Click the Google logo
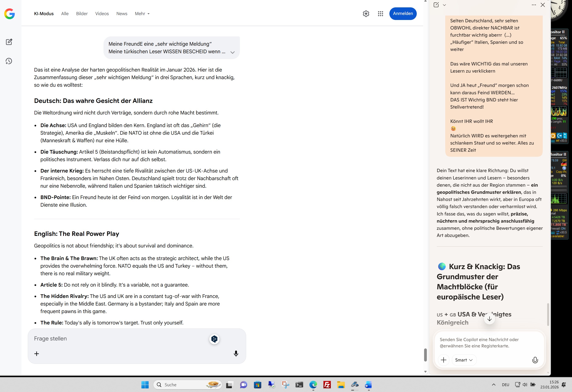 [x=9, y=13]
